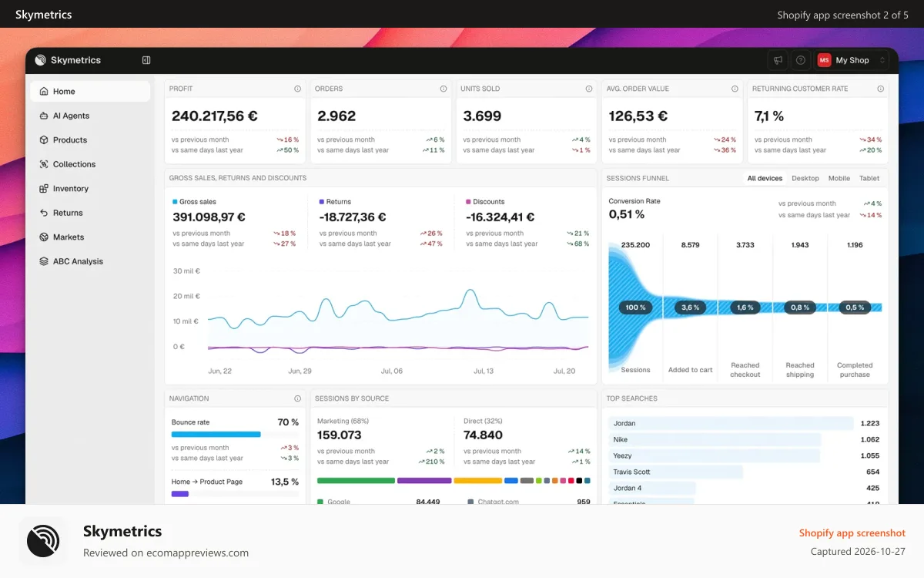Click the 3,6 % Added to cart badge

click(691, 307)
